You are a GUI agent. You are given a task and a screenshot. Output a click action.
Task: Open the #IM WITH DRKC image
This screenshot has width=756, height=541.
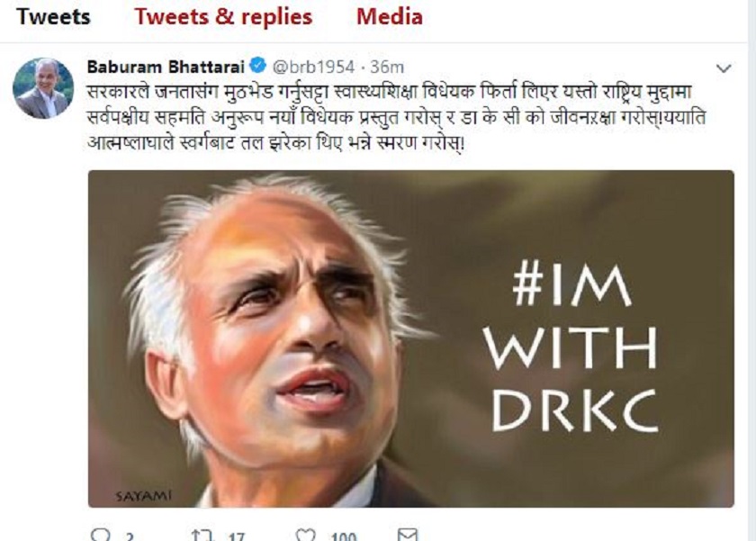(x=410, y=338)
